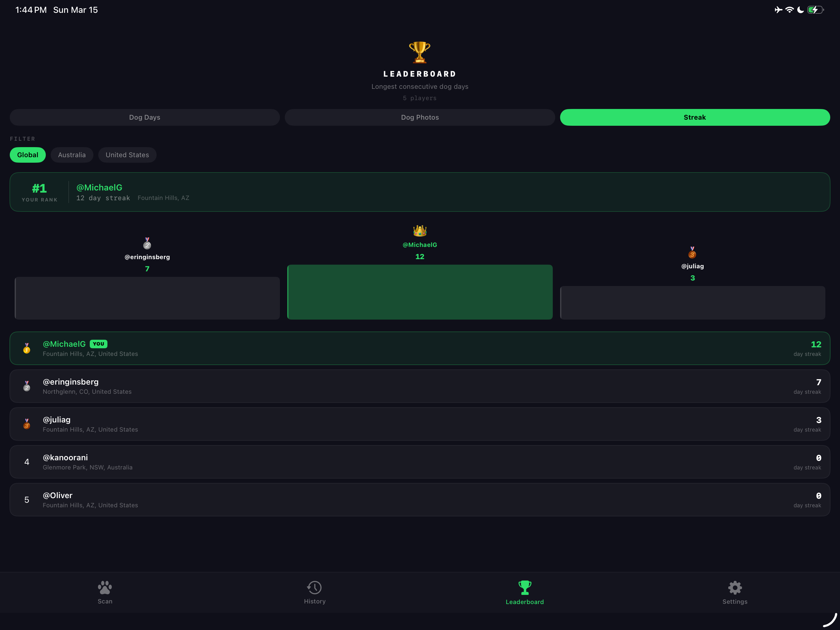
Task: Tap the gold trophy icon above Leaderboard title
Action: (420, 52)
